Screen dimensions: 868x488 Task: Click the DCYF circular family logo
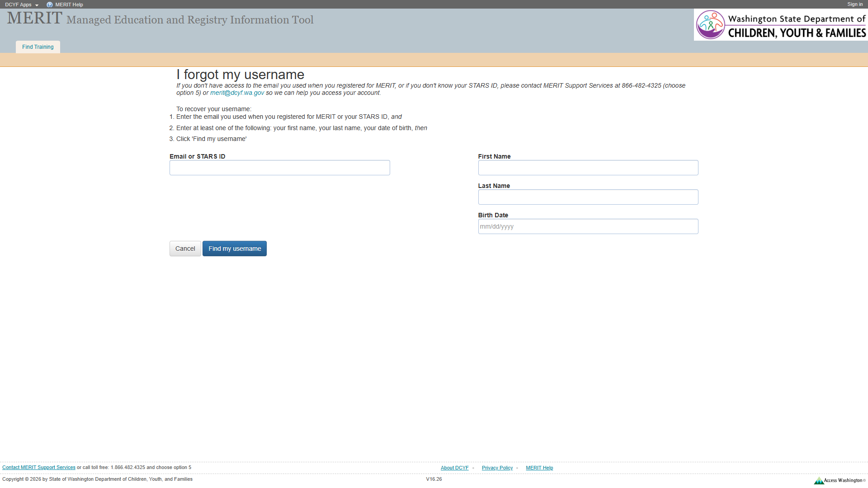tap(710, 24)
